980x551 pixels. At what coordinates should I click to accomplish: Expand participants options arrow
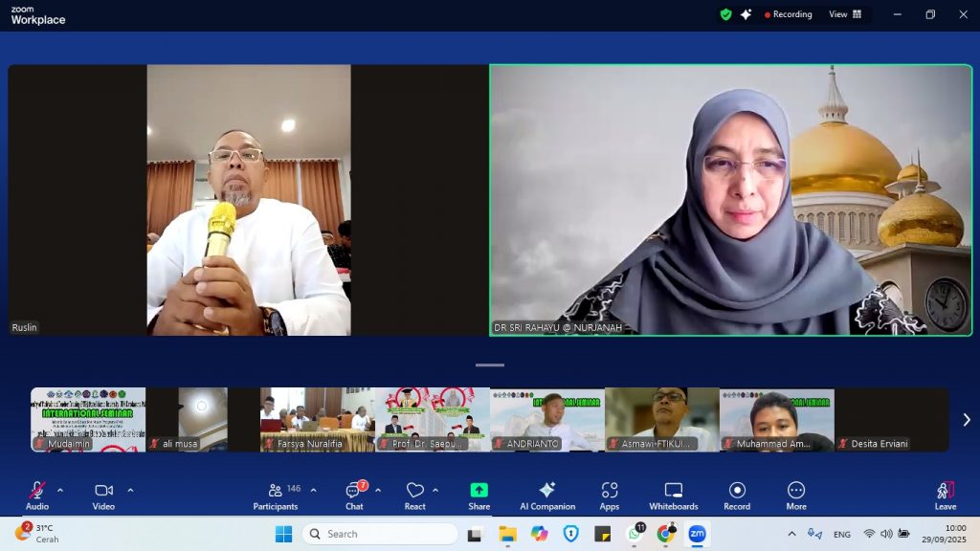click(x=313, y=490)
